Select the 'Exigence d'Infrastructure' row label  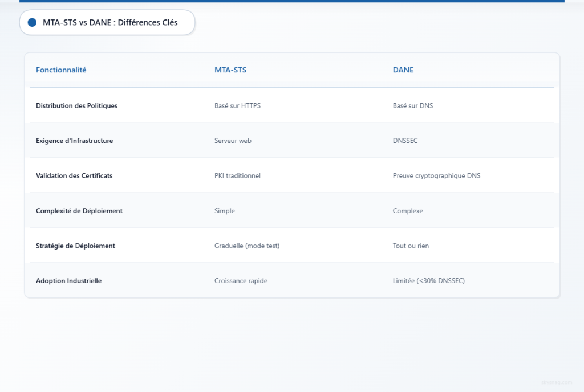tap(74, 141)
